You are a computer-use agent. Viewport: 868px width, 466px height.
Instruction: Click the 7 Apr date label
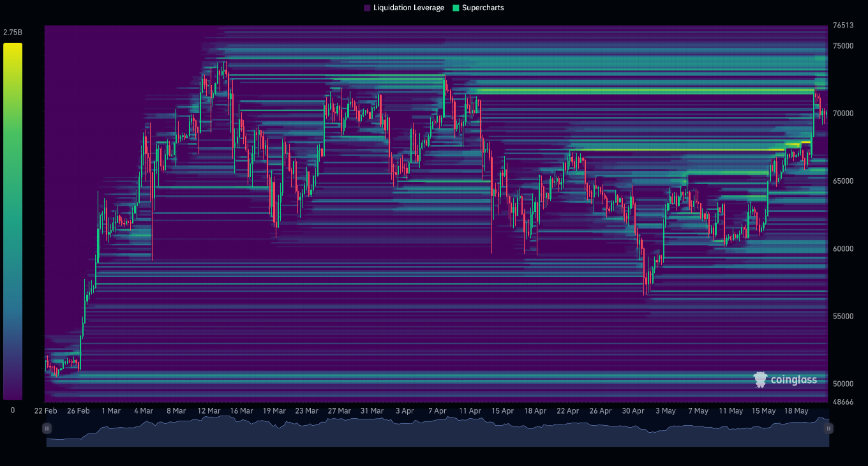click(x=437, y=411)
